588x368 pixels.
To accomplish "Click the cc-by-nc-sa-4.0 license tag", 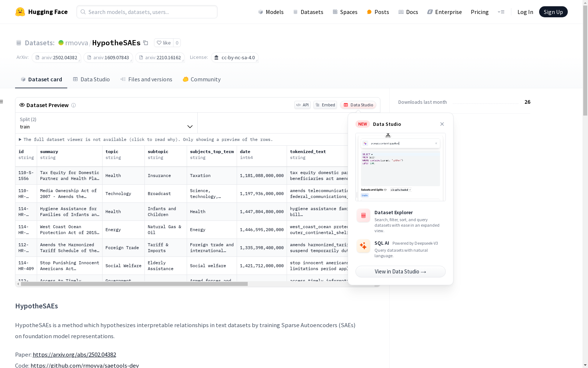I will (x=235, y=58).
